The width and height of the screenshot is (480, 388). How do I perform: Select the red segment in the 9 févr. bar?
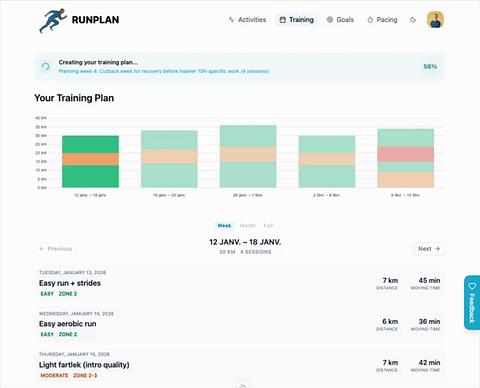coord(406,155)
